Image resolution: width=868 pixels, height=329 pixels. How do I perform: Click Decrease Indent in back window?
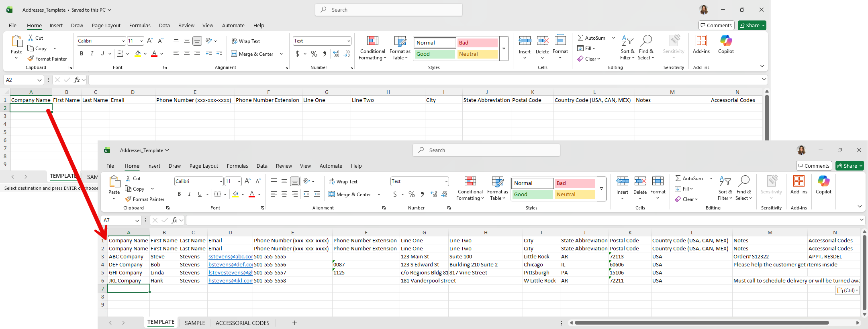click(x=209, y=54)
